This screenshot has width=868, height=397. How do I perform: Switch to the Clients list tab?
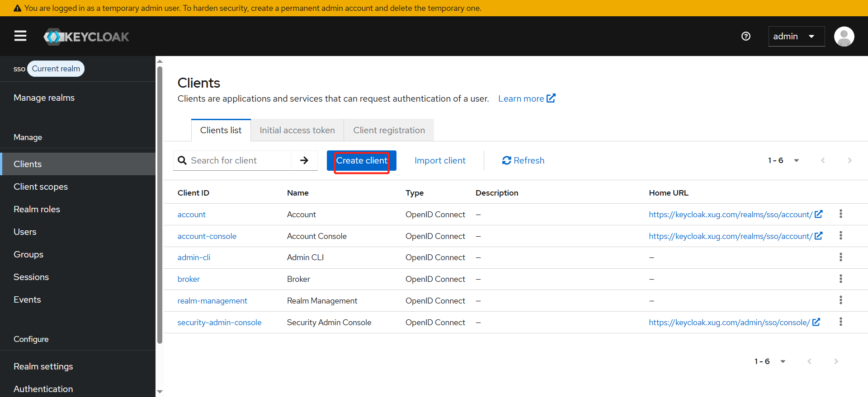(221, 130)
